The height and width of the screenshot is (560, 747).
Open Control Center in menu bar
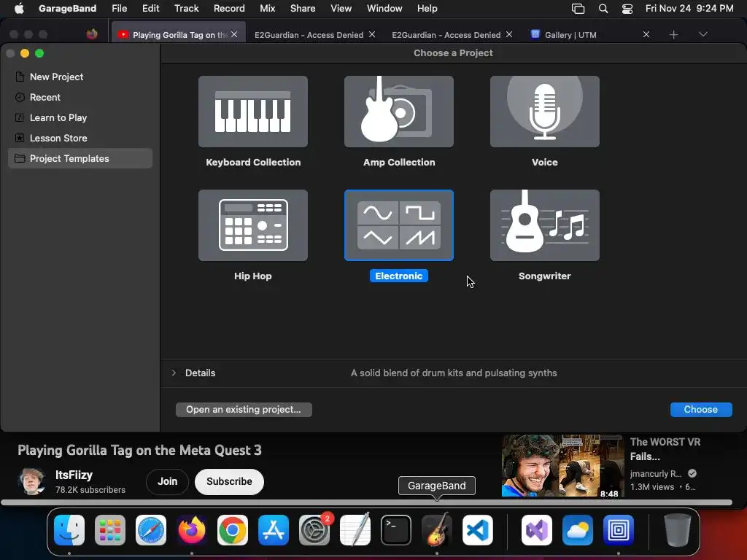tap(627, 9)
